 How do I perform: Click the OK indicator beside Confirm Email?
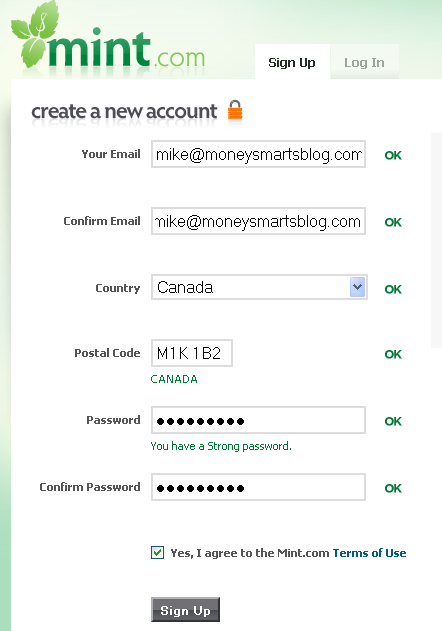pyautogui.click(x=393, y=222)
